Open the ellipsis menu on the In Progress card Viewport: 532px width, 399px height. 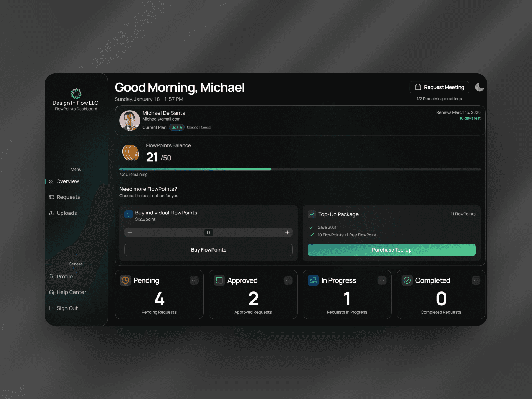point(382,280)
